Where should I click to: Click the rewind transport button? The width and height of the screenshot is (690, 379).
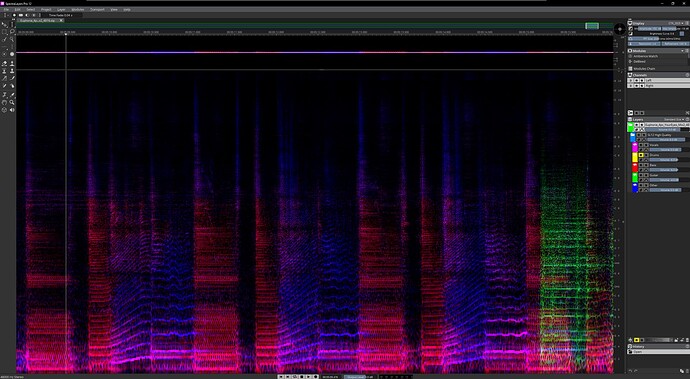pos(281,377)
